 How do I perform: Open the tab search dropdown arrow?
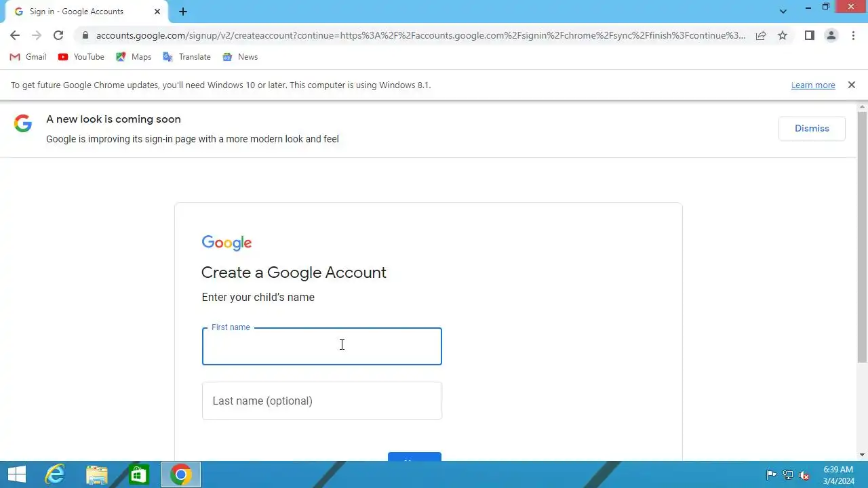783,12
